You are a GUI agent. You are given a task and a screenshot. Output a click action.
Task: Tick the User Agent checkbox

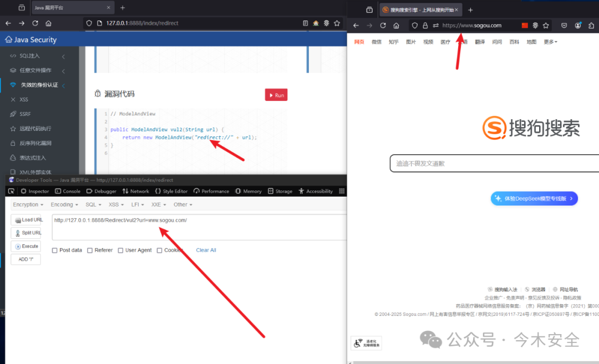click(120, 250)
